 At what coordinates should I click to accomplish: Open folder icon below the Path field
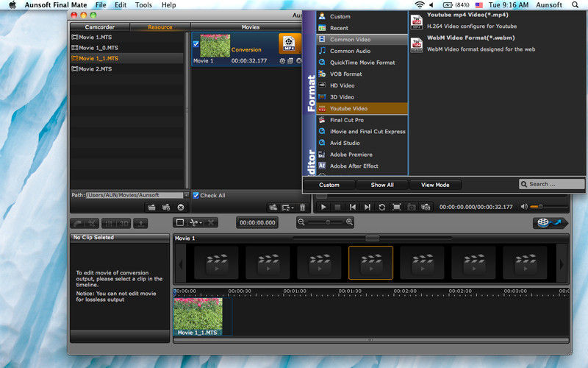pos(151,208)
